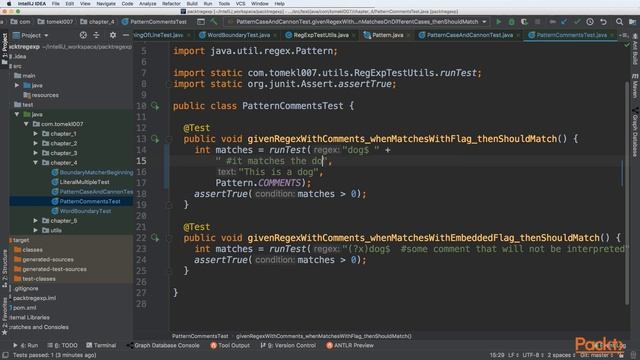640x360 pixels.
Task: Open the Tool Output window
Action: (x=230, y=345)
